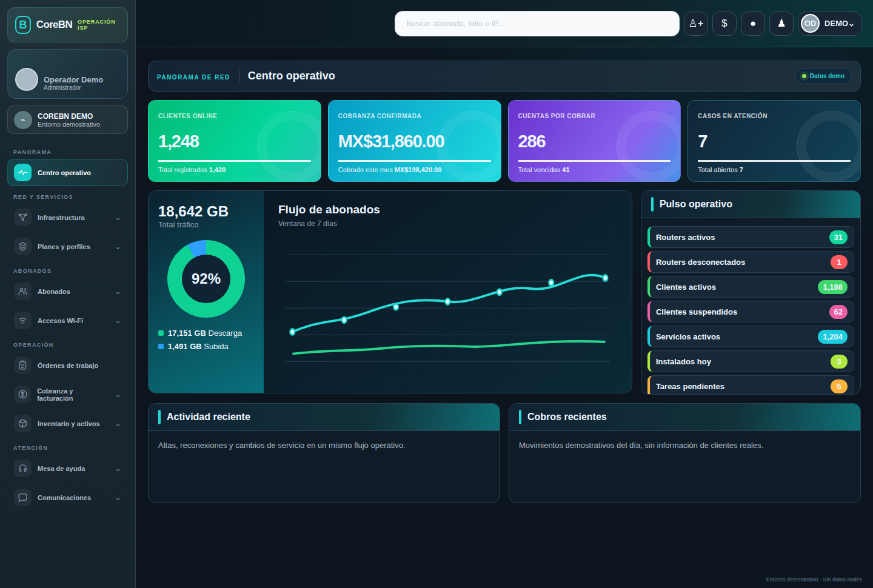
Task: Click the Planes y perfiles layers icon
Action: (x=22, y=247)
